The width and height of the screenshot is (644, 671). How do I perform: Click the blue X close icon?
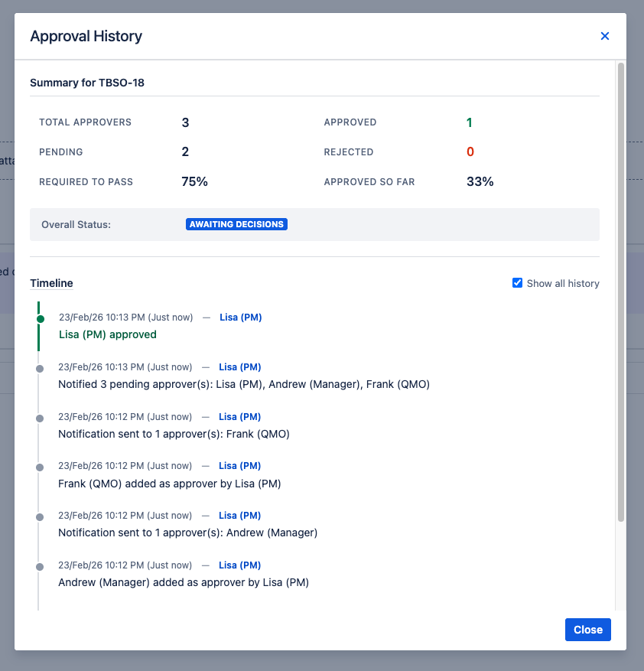[605, 36]
